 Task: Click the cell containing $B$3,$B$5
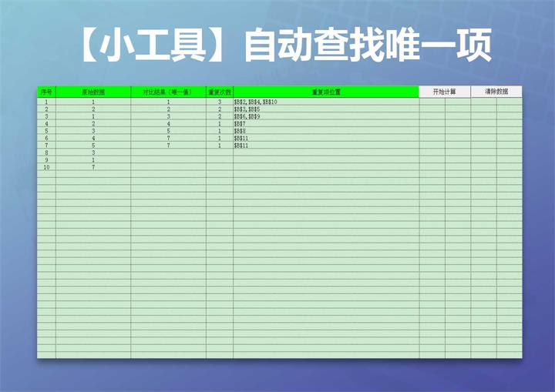coord(247,109)
